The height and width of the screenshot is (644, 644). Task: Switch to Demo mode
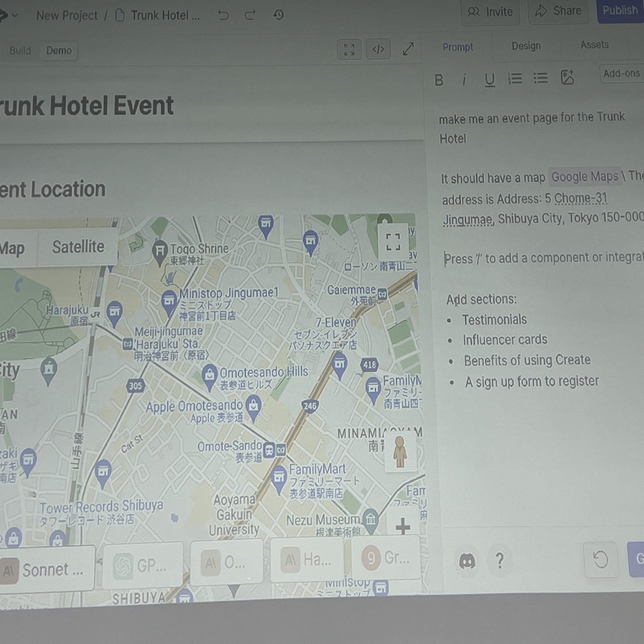(59, 51)
